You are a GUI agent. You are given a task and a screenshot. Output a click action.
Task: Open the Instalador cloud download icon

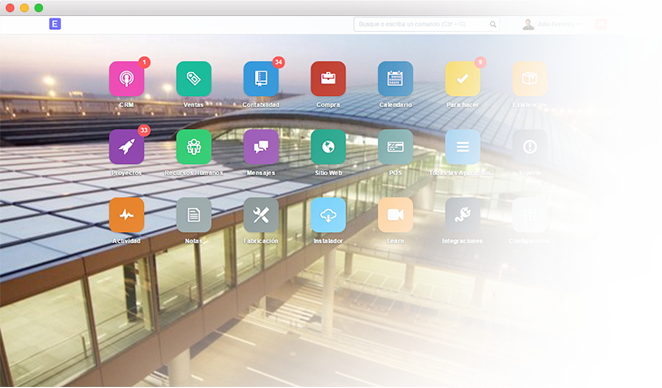click(x=328, y=215)
